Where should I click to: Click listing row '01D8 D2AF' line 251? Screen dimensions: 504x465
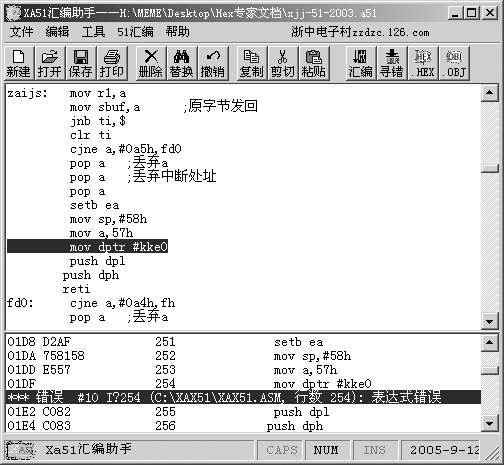click(243, 342)
